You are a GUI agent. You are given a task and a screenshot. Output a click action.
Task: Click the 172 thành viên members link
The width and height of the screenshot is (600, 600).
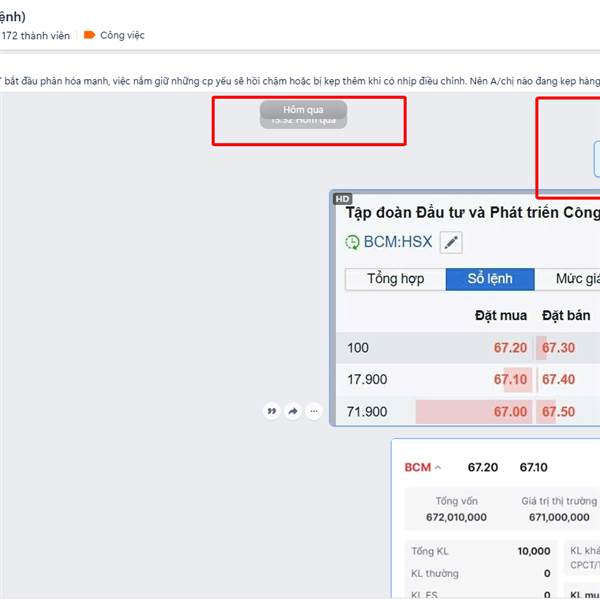[x=36, y=35]
